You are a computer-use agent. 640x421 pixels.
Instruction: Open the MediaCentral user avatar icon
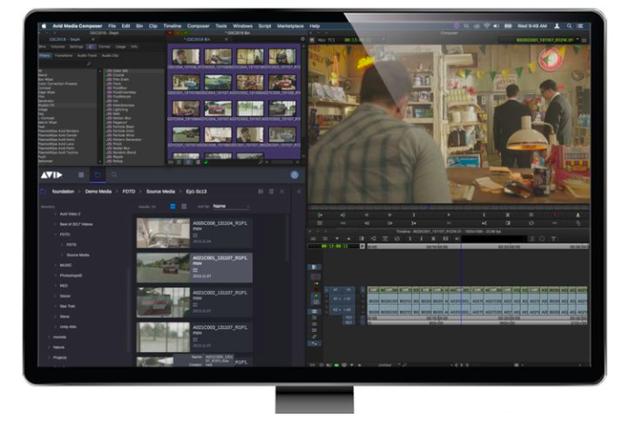[294, 175]
